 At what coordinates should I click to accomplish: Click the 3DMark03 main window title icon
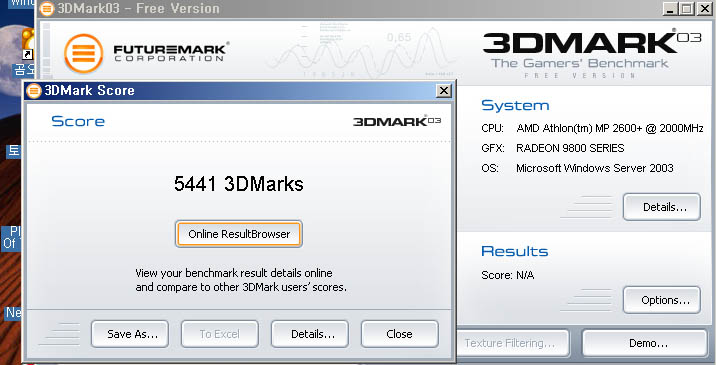[x=47, y=8]
